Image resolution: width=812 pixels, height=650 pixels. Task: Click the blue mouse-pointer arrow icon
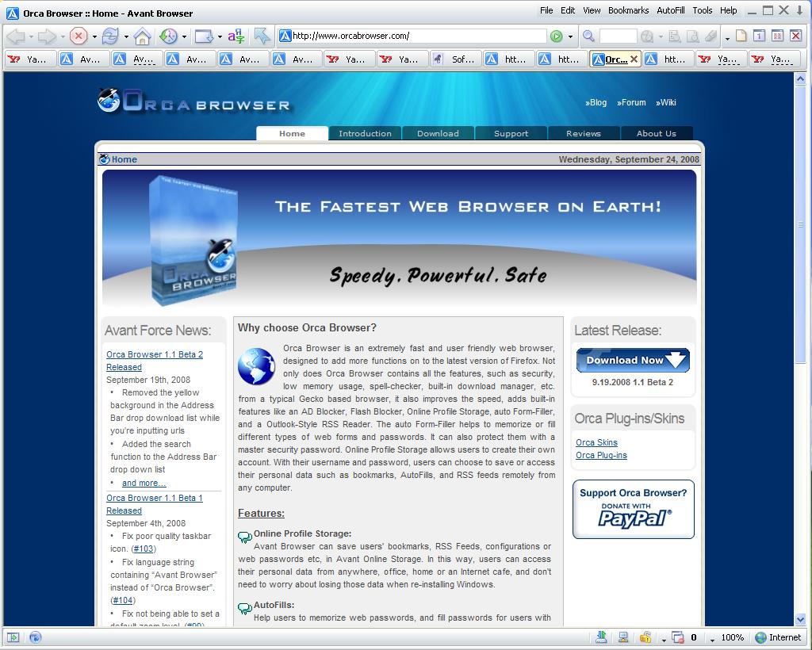point(262,36)
